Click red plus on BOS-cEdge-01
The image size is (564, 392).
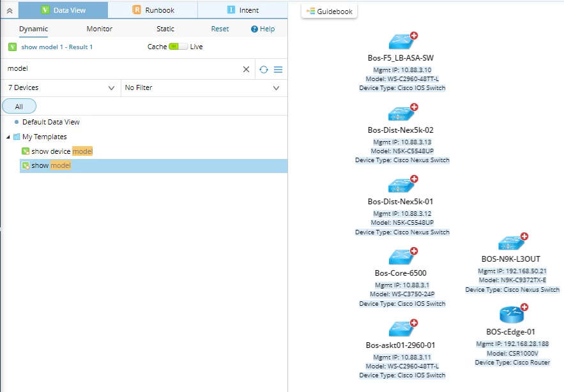tap(524, 307)
